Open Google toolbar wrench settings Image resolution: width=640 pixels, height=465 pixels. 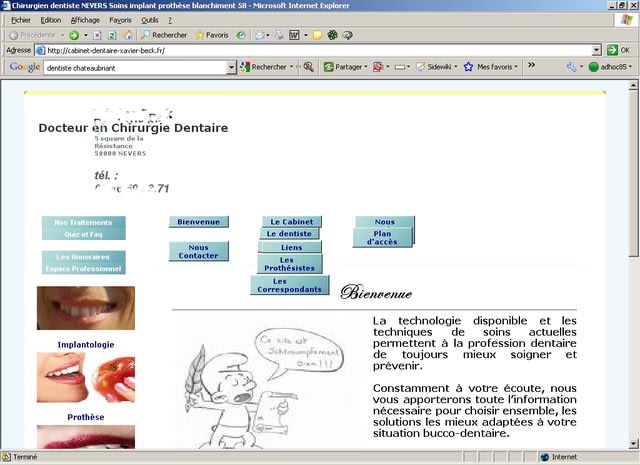pyautogui.click(x=571, y=67)
